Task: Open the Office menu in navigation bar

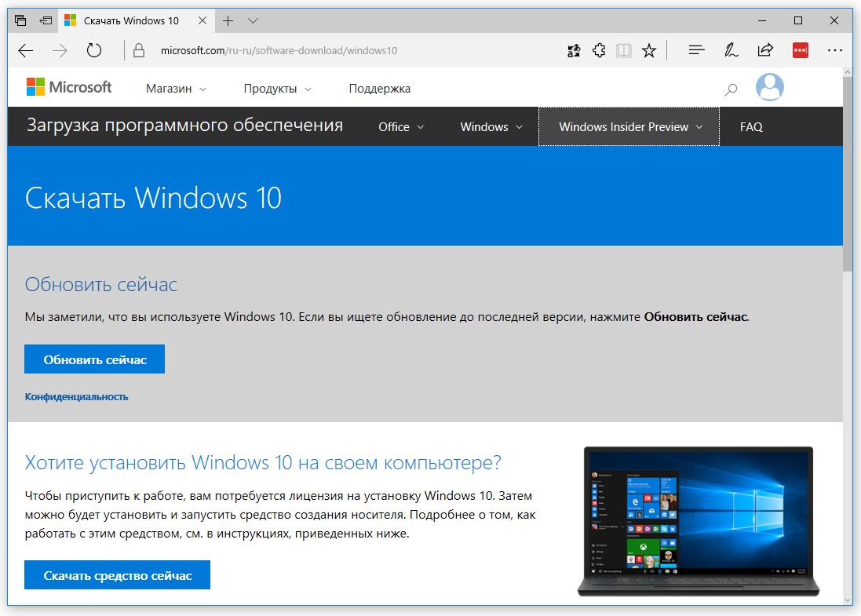Action: (x=401, y=127)
